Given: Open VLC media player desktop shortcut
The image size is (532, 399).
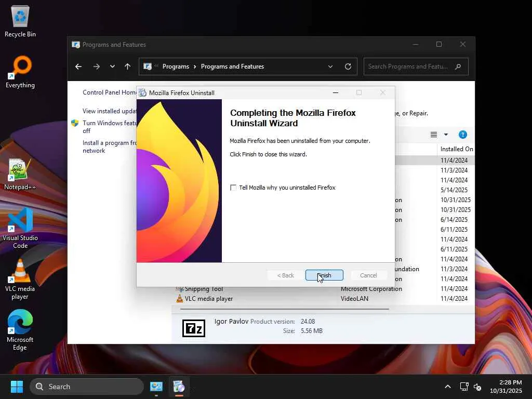Looking at the screenshot, I should (x=20, y=279).
